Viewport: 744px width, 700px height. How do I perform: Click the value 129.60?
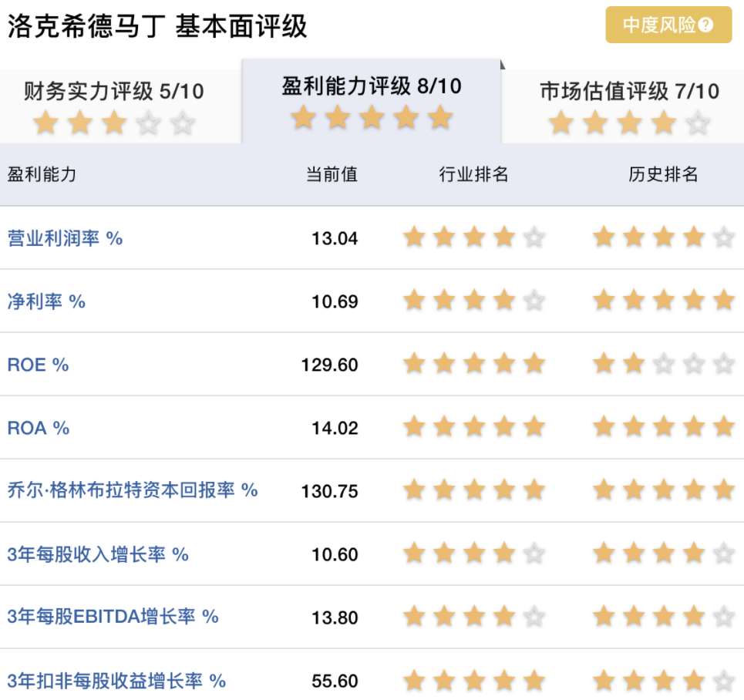pyautogui.click(x=330, y=365)
